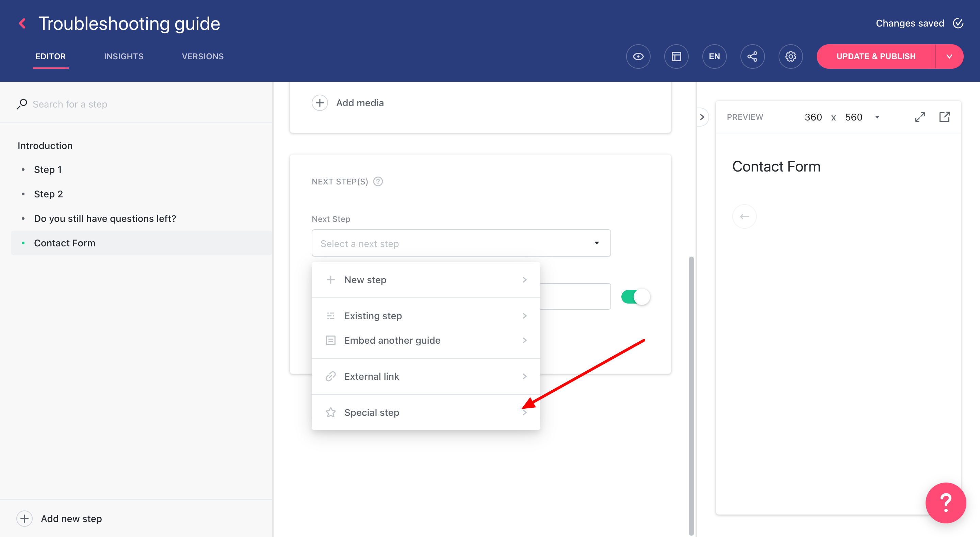Open the EN language selector
This screenshot has width=980, height=537.
point(714,56)
